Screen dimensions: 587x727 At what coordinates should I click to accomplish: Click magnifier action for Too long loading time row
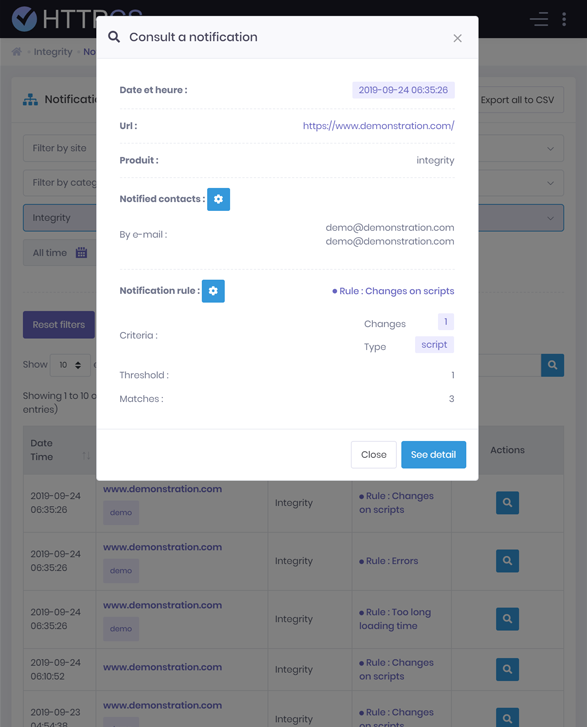[x=507, y=619]
